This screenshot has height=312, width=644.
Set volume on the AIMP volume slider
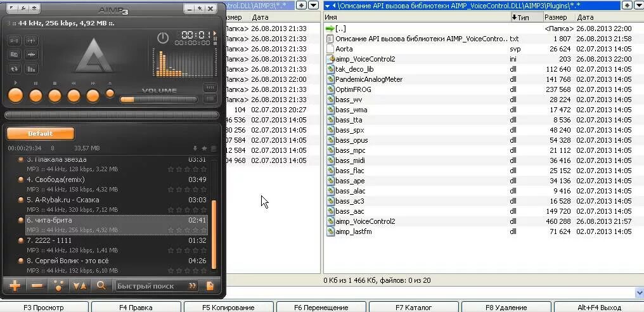pyautogui.click(x=158, y=99)
